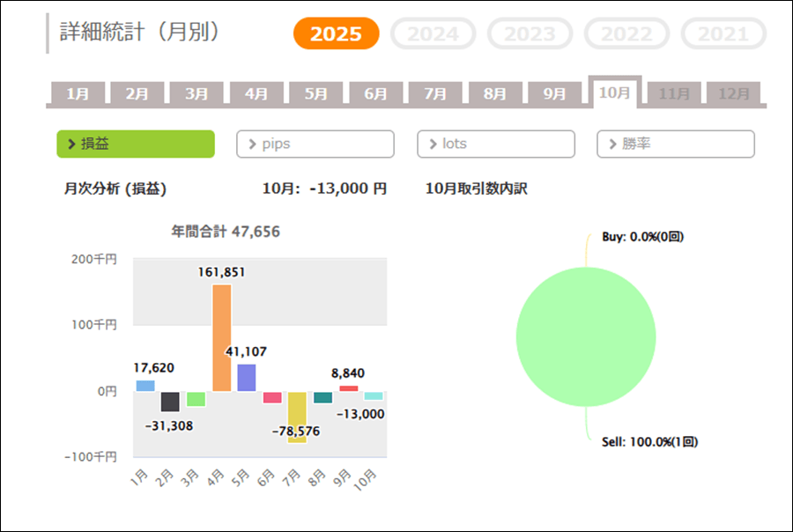Select the 2025 year button
This screenshot has width=793, height=532.
336,33
